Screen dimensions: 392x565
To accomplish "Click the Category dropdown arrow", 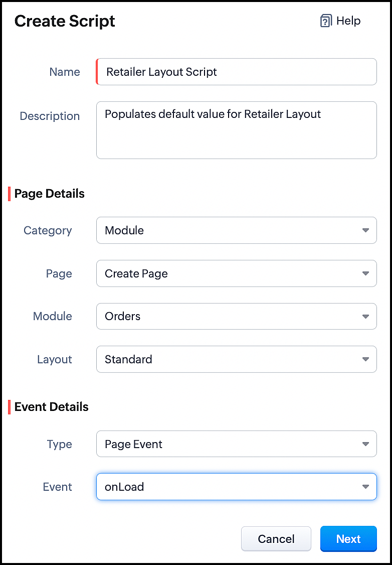I will 365,230.
